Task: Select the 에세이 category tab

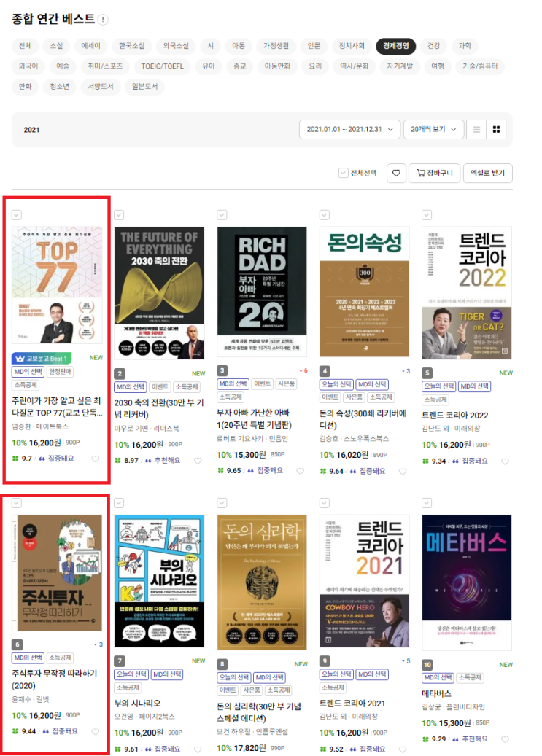Action: click(x=90, y=46)
